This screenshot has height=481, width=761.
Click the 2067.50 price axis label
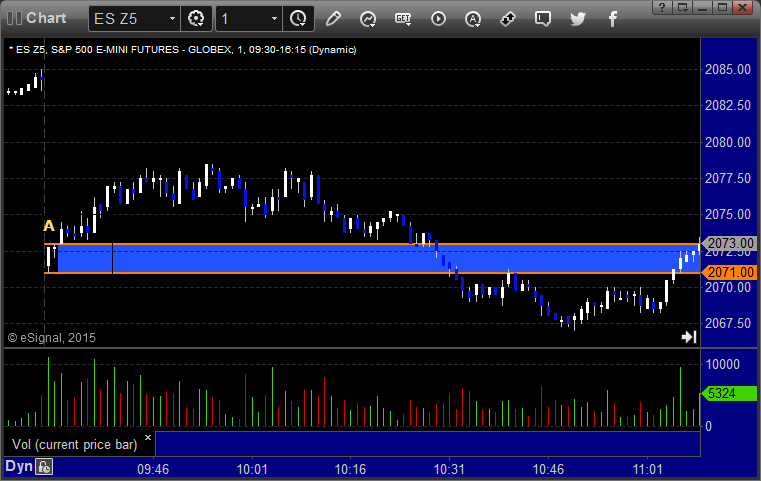728,323
